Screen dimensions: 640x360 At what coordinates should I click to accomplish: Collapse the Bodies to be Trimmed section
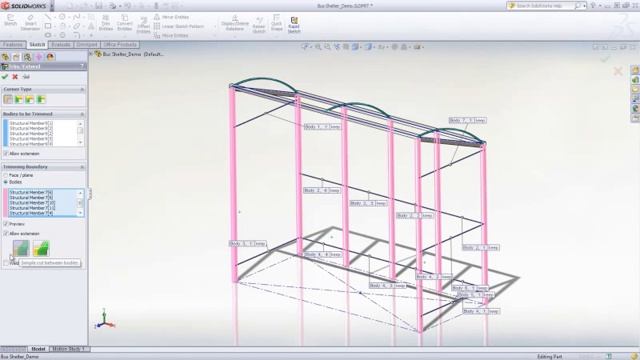click(x=82, y=114)
